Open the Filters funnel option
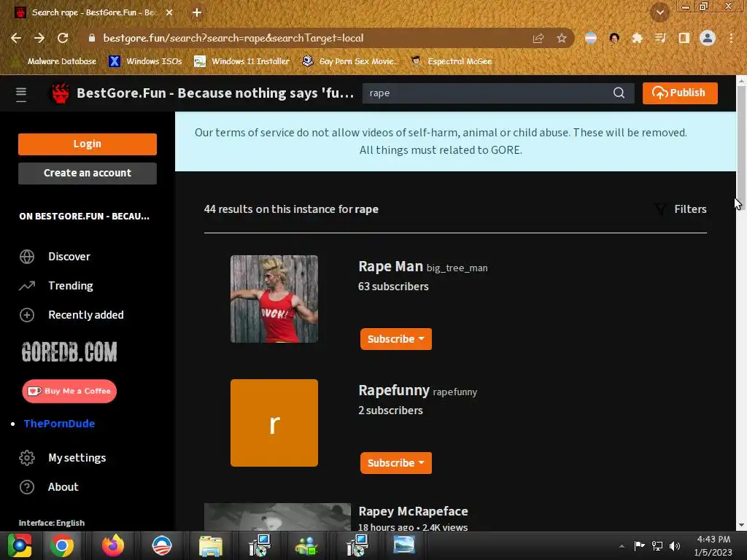Screen dimensions: 747x560 click(x=681, y=209)
